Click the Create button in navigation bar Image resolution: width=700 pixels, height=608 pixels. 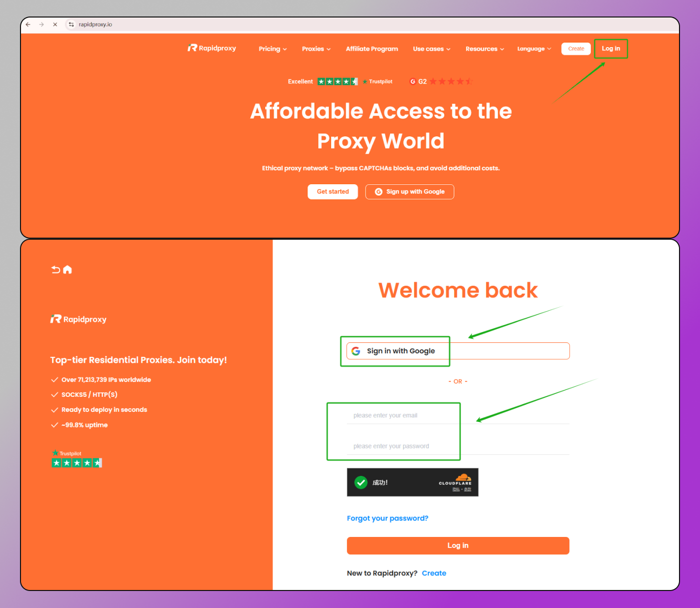576,49
